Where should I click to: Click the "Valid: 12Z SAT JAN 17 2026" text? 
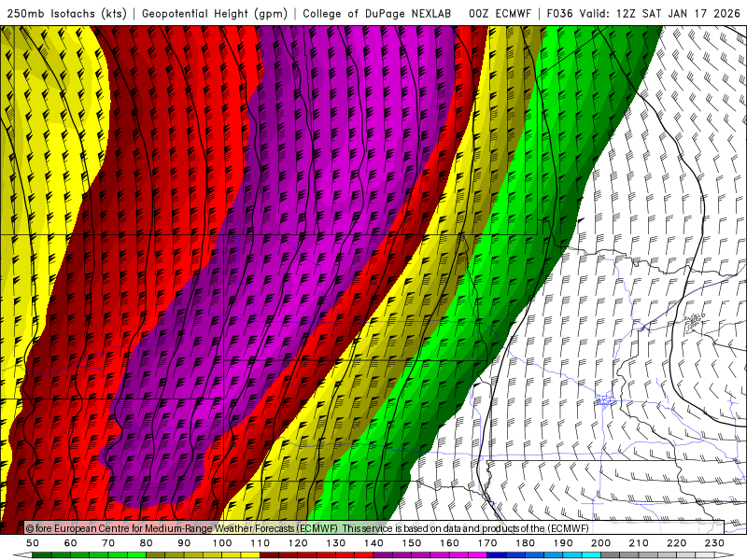click(x=660, y=14)
